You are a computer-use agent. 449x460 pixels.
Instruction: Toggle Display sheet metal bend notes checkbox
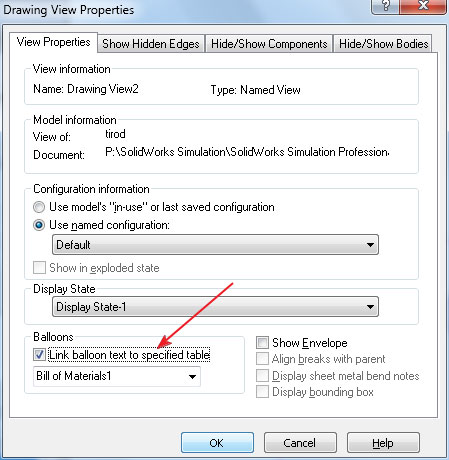tap(262, 376)
